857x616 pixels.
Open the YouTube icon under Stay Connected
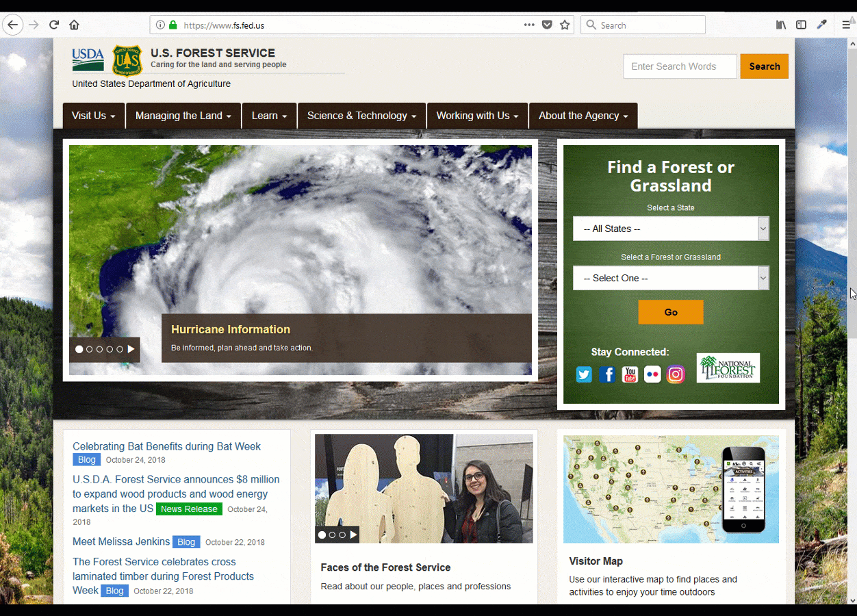pyautogui.click(x=630, y=374)
